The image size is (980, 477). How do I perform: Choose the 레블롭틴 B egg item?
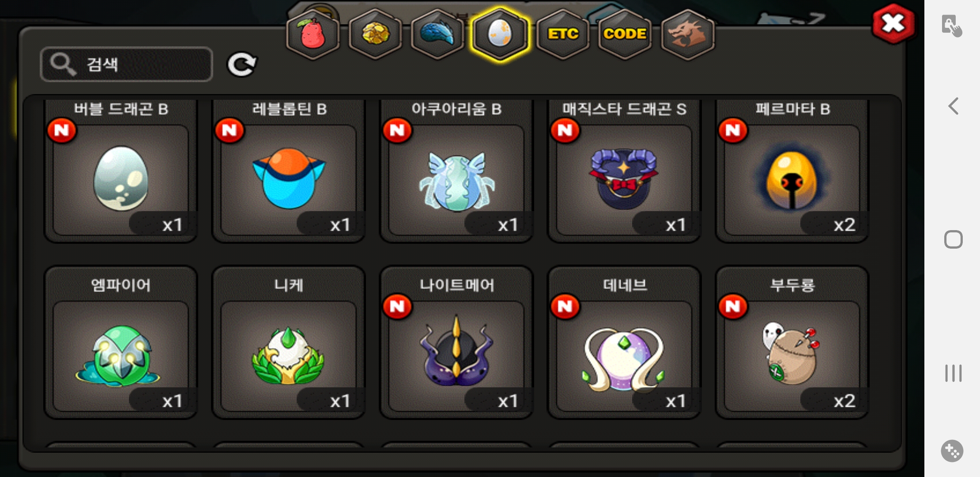pyautogui.click(x=289, y=171)
